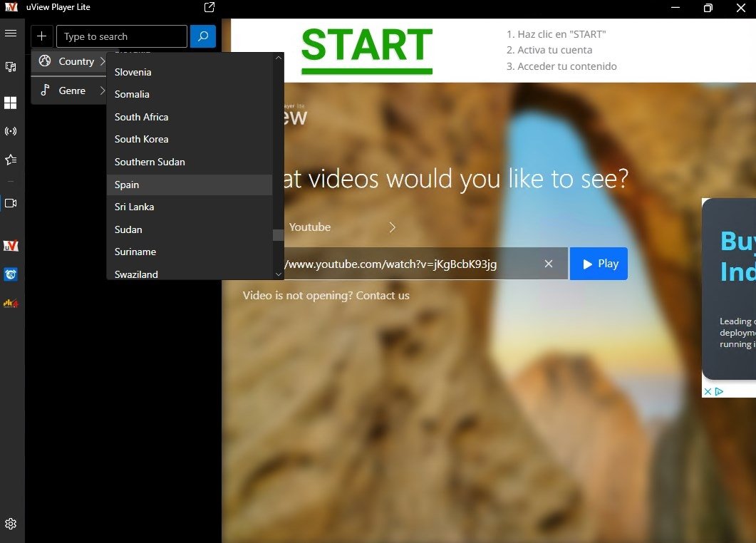Focus the "Type to search" field

tap(122, 36)
